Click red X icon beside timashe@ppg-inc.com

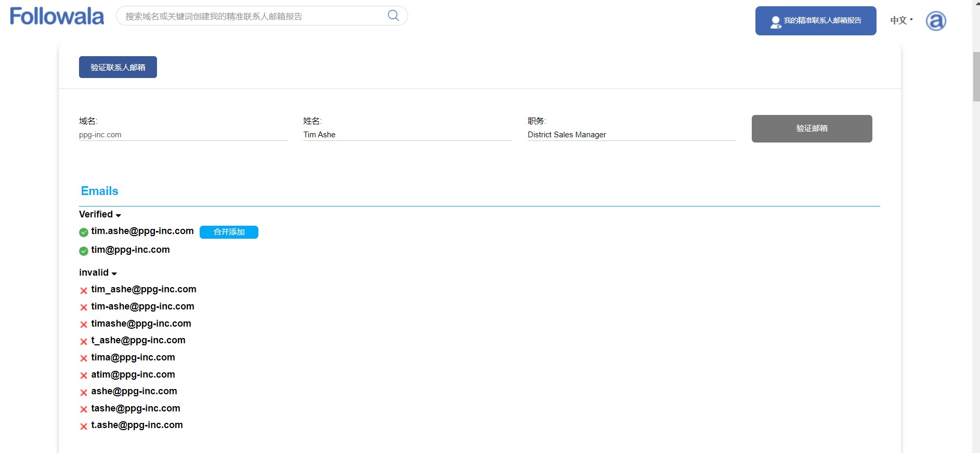pos(84,325)
